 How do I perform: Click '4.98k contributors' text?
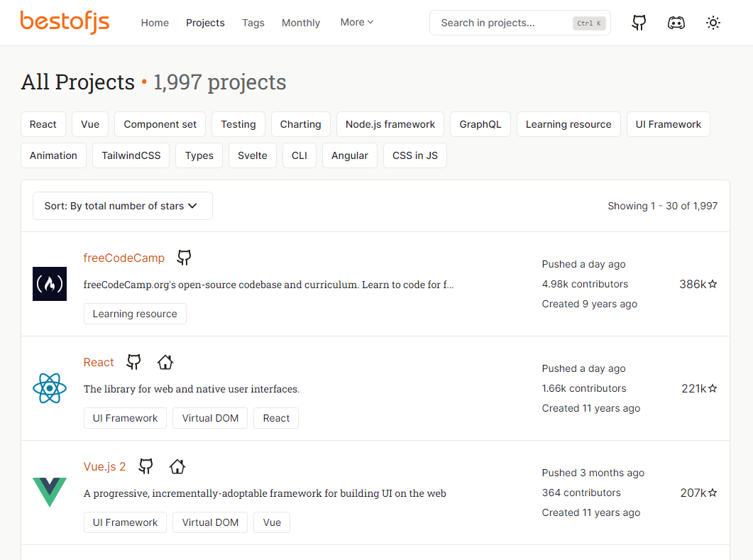point(585,284)
